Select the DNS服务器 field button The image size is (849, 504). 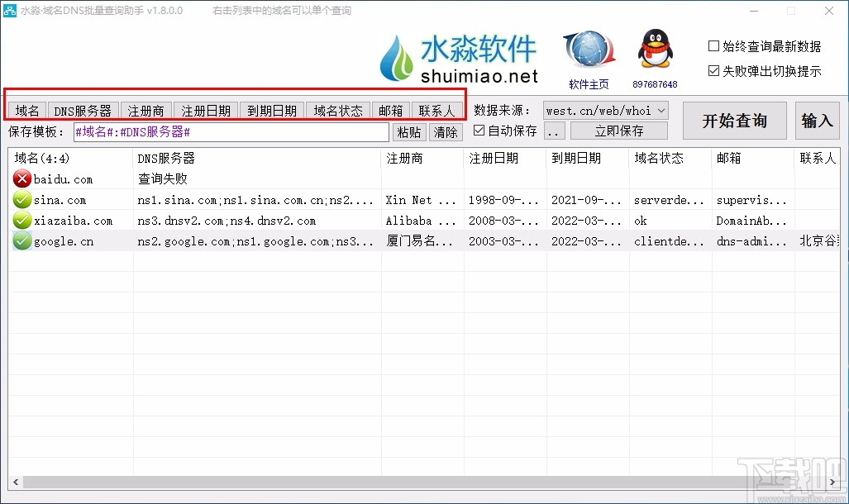[82, 110]
